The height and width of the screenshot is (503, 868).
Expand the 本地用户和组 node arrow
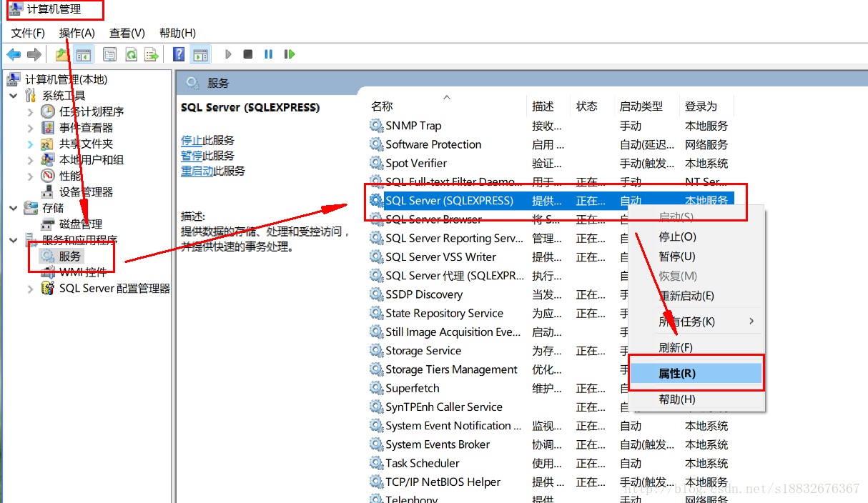(30, 160)
